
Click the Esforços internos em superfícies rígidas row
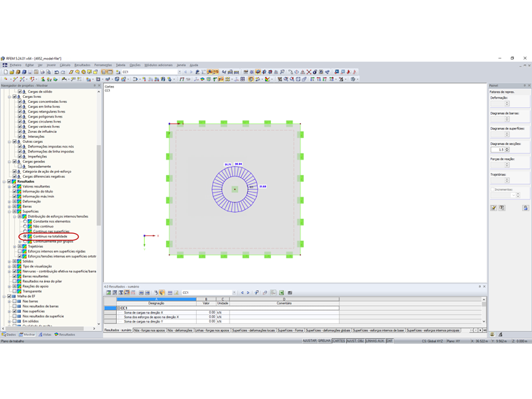(x=57, y=251)
